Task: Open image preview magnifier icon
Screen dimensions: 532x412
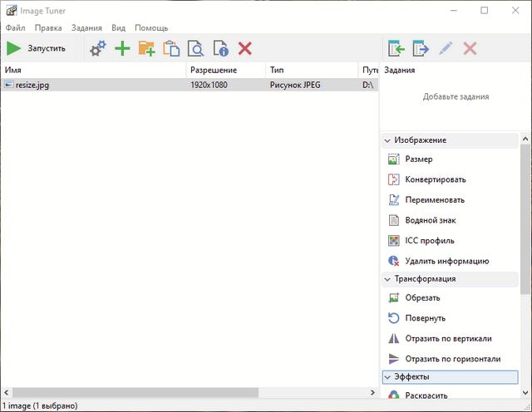Action: [196, 49]
